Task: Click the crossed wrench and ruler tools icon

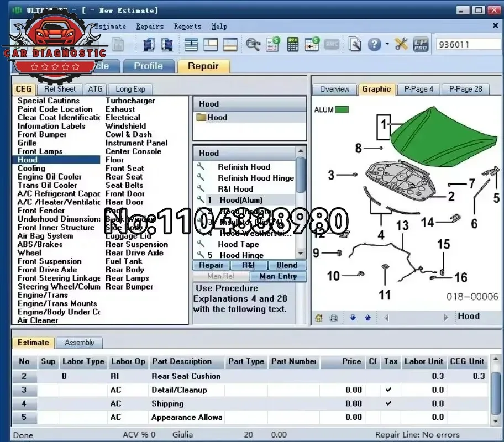Action: (x=401, y=44)
